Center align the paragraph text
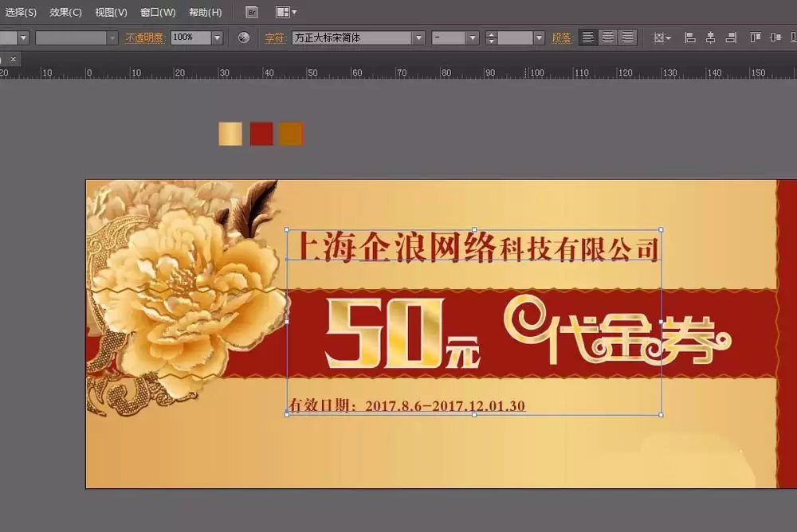This screenshot has height=532, width=797. pos(608,37)
